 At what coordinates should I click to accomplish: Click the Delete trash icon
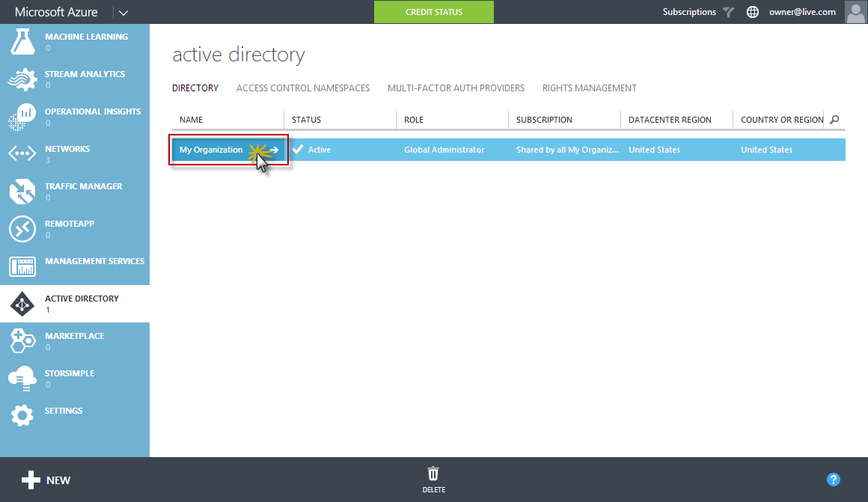click(x=433, y=474)
